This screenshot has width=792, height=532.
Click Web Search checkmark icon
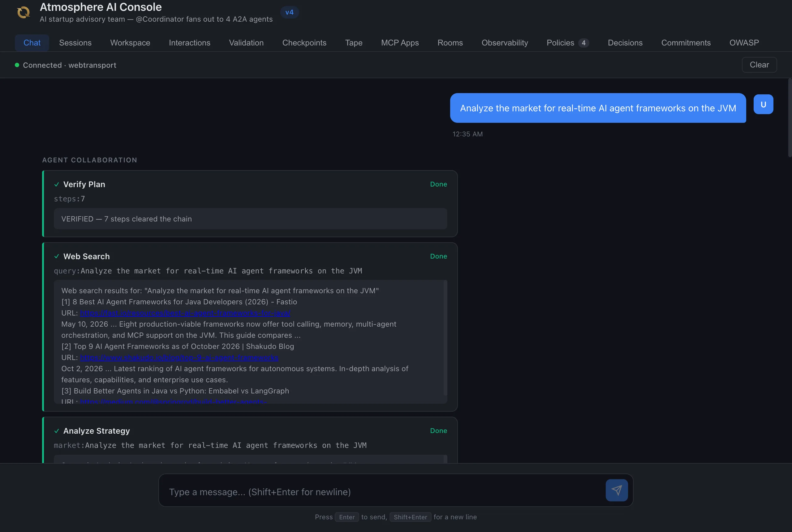(57, 256)
